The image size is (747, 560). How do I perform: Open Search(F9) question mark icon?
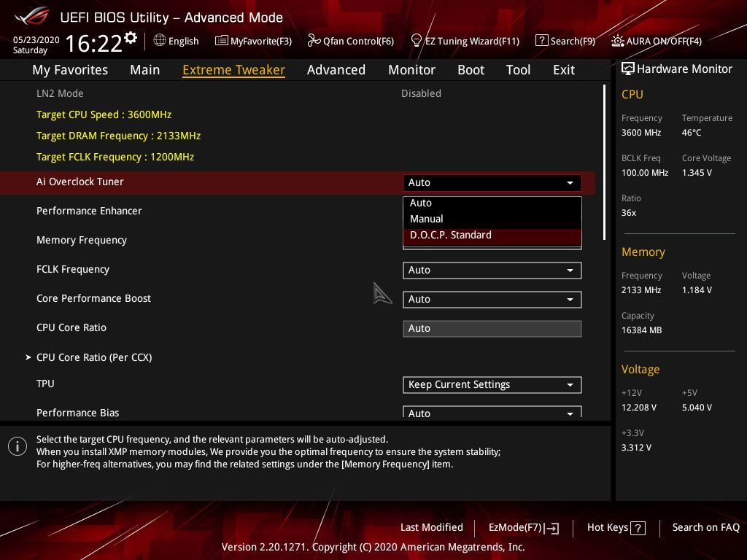541,41
